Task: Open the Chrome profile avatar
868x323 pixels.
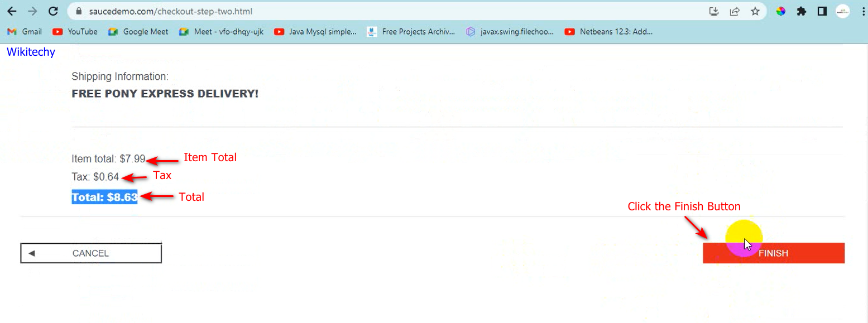Action: pyautogui.click(x=842, y=11)
